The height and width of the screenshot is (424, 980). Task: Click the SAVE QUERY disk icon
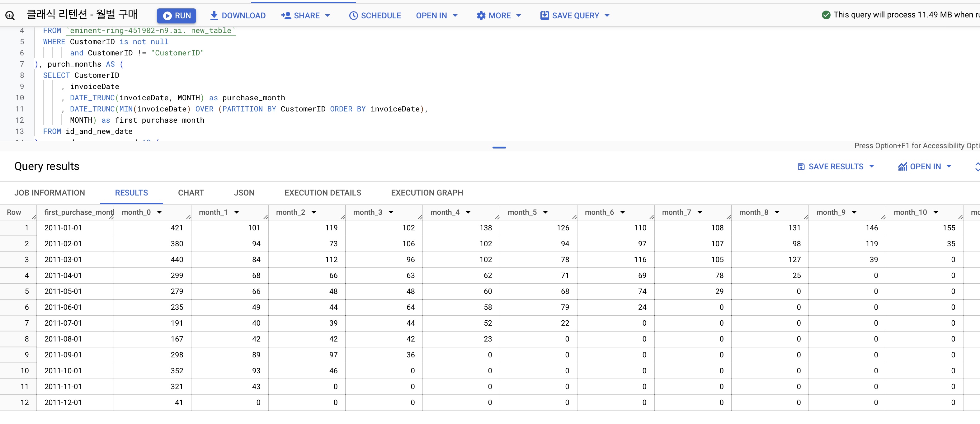tap(544, 16)
